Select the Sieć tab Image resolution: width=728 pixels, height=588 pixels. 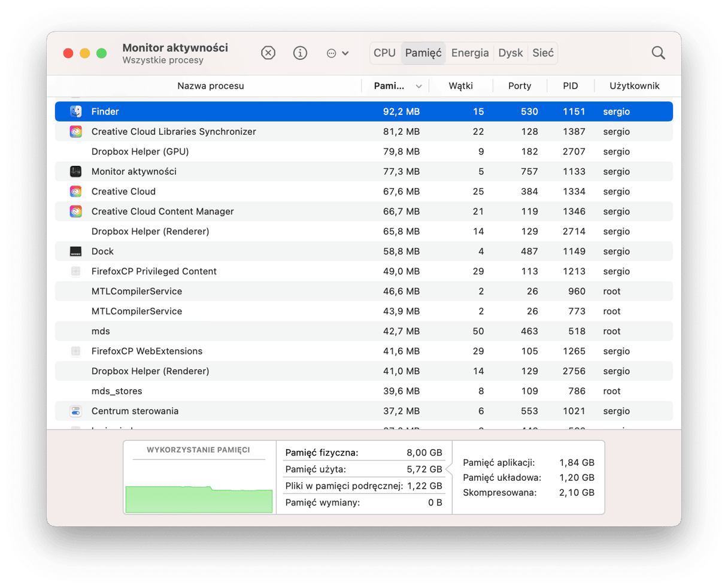pos(543,53)
